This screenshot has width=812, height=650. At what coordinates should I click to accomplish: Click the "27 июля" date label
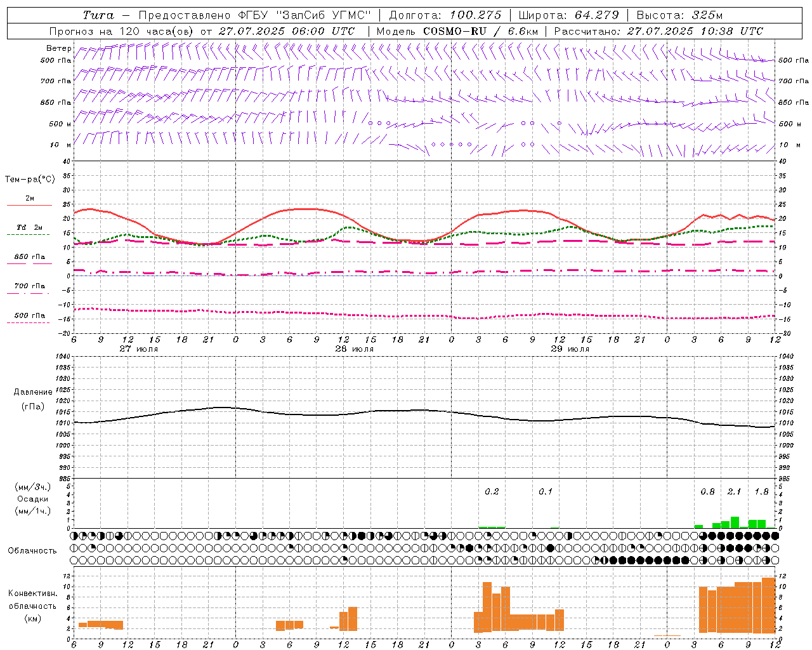(x=139, y=349)
